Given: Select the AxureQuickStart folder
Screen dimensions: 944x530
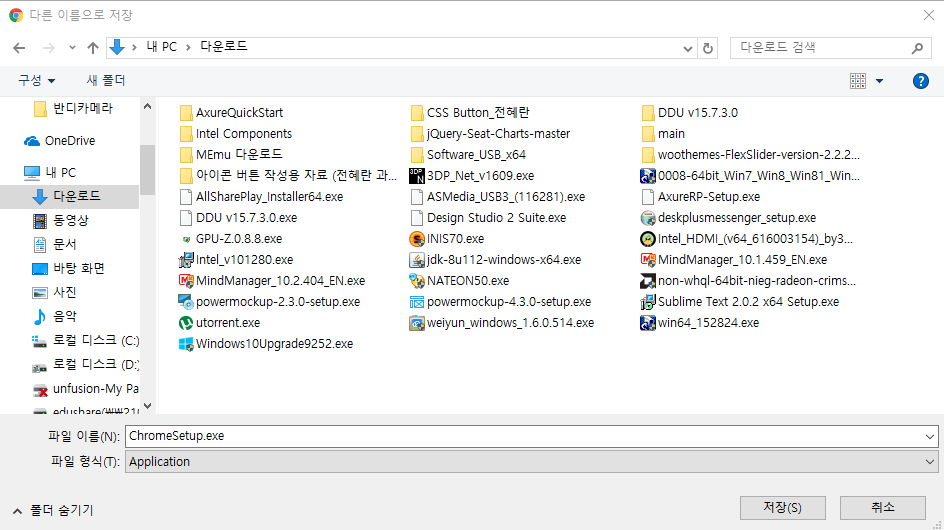Looking at the screenshot, I should click(x=231, y=113).
